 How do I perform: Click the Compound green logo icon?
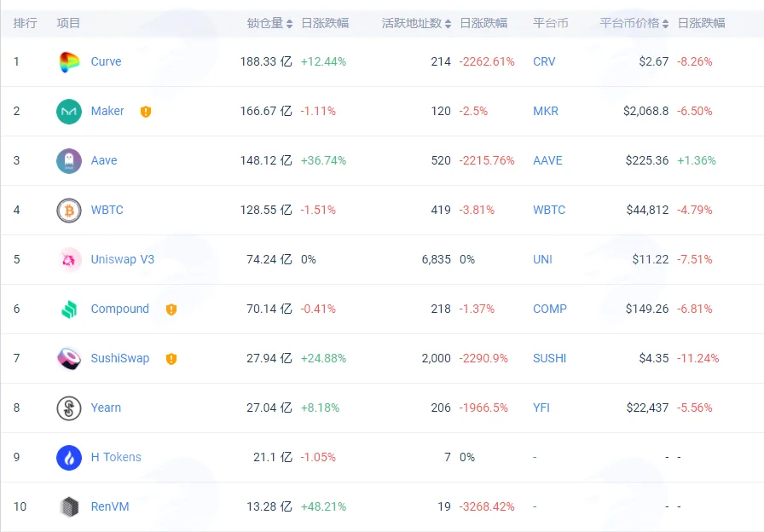point(69,309)
